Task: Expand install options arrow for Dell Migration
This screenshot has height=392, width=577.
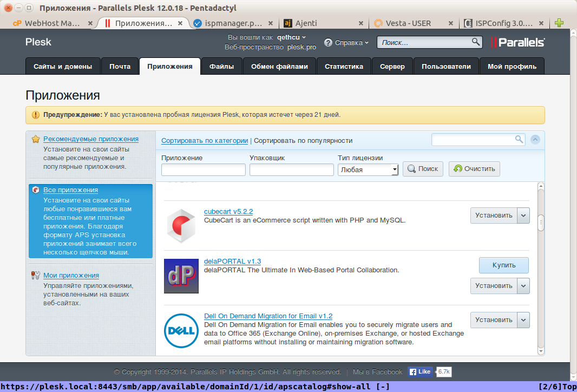Action: [x=523, y=320]
